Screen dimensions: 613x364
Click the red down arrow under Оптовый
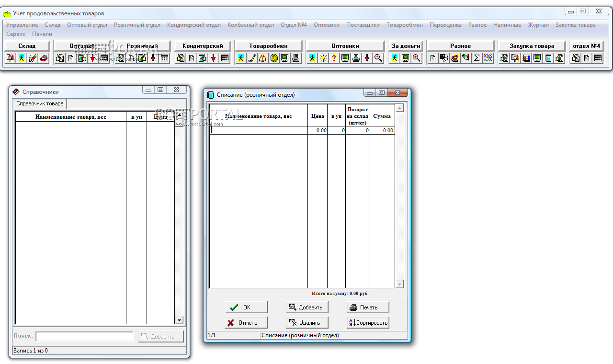click(93, 58)
